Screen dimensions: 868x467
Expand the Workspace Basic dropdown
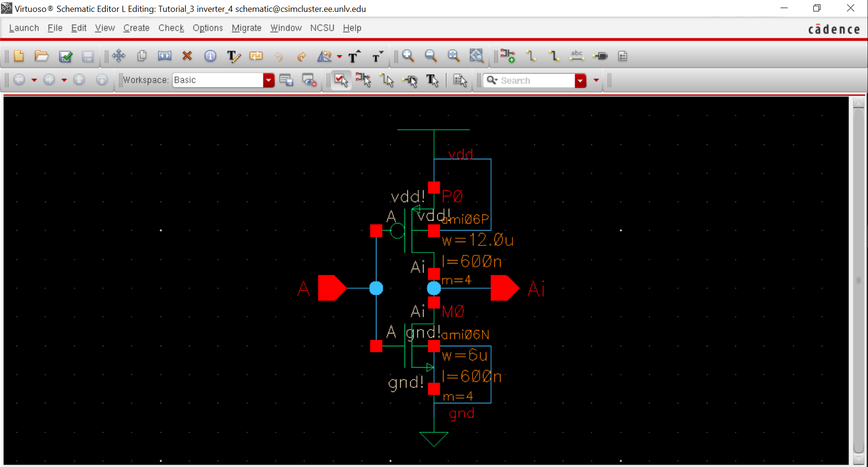click(269, 80)
